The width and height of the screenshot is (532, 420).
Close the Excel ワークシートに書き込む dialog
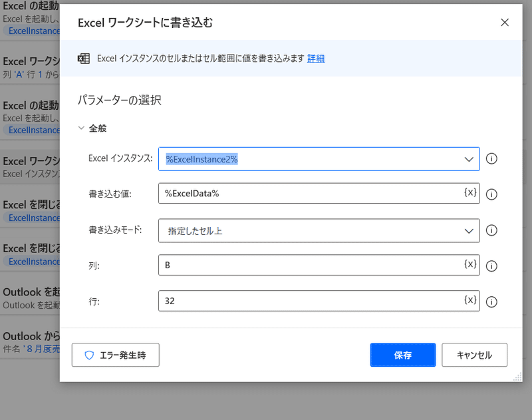pyautogui.click(x=505, y=23)
